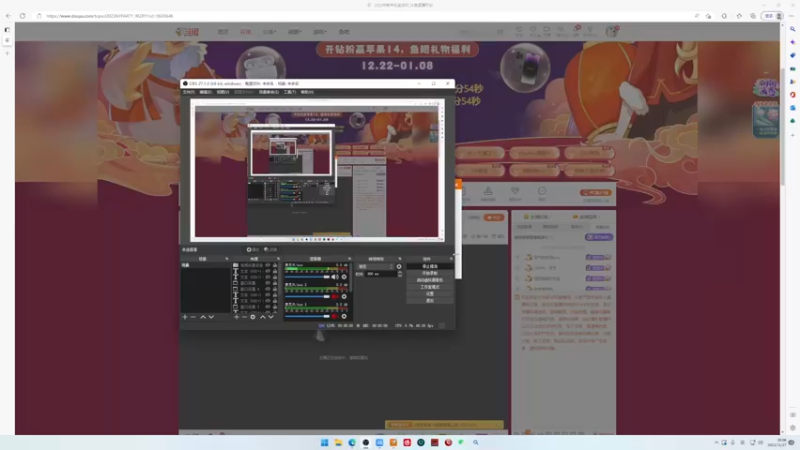Unmute the 麦克风/Aux 3 channel red speaker icon
The width and height of the screenshot is (800, 450).
tap(335, 316)
